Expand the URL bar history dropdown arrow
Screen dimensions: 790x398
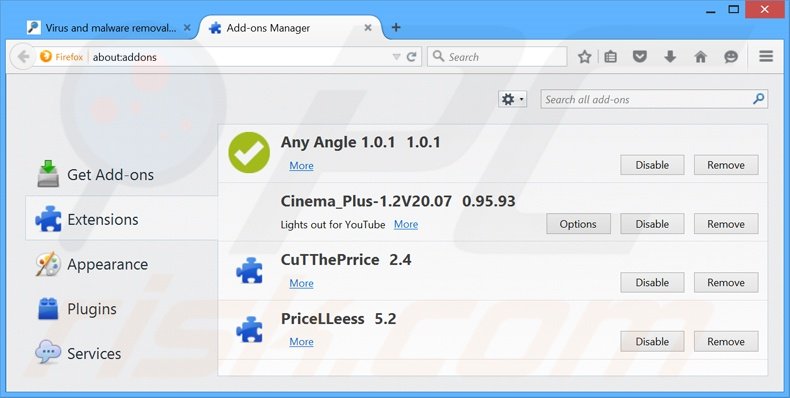(397, 57)
